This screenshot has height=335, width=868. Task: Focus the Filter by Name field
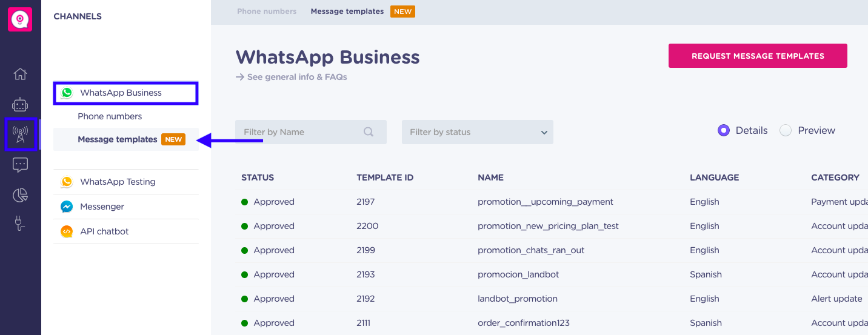(x=311, y=132)
